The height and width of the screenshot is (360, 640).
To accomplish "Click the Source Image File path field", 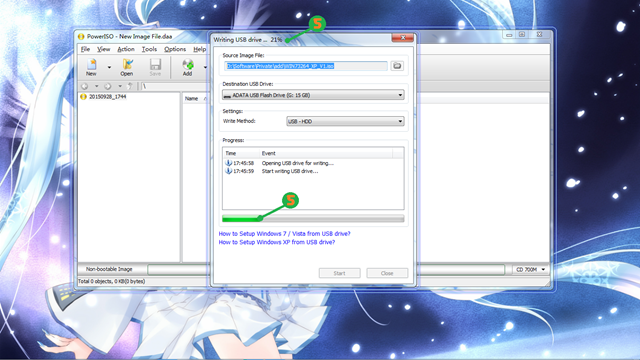I will coord(305,66).
